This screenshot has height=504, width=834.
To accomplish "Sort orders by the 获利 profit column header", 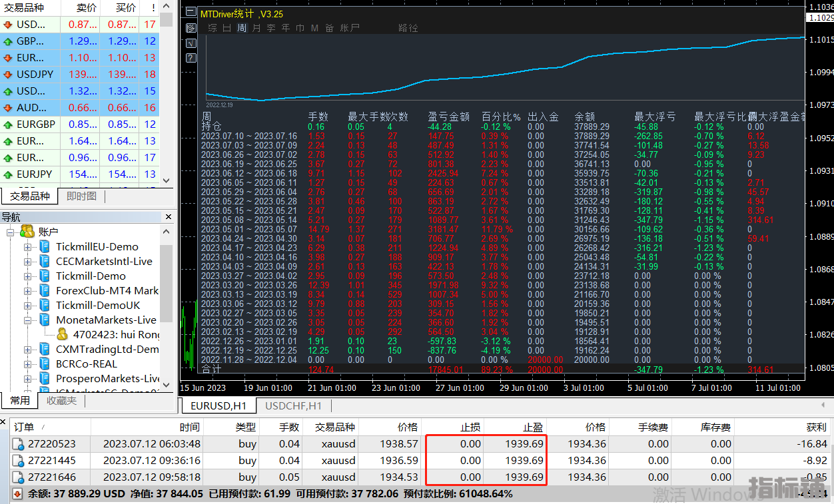I will coord(815,427).
